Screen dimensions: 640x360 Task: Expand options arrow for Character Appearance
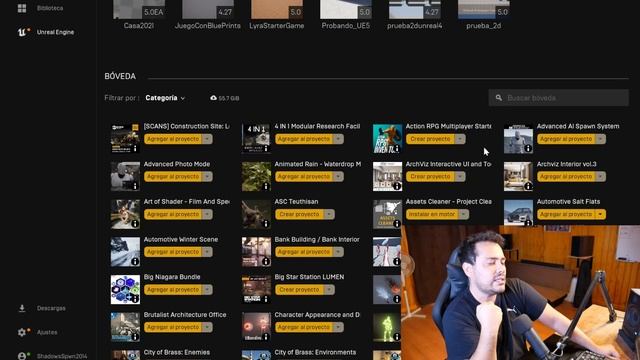(338, 327)
